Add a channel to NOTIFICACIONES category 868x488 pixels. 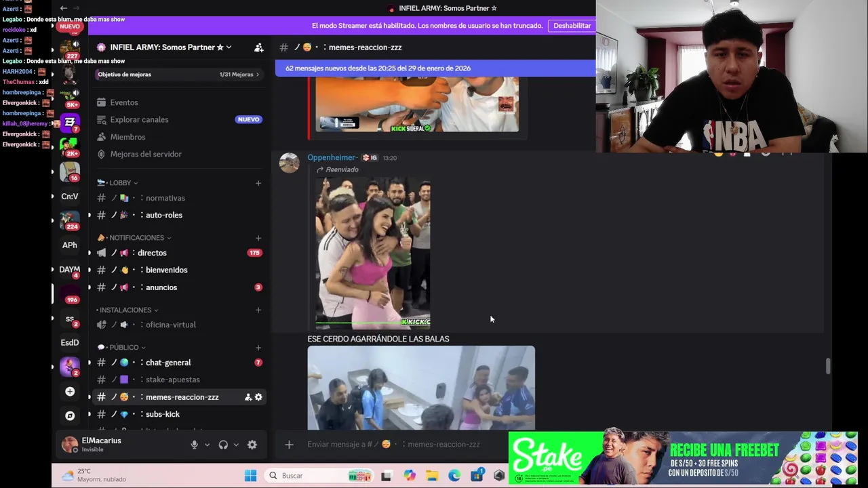[x=258, y=238]
